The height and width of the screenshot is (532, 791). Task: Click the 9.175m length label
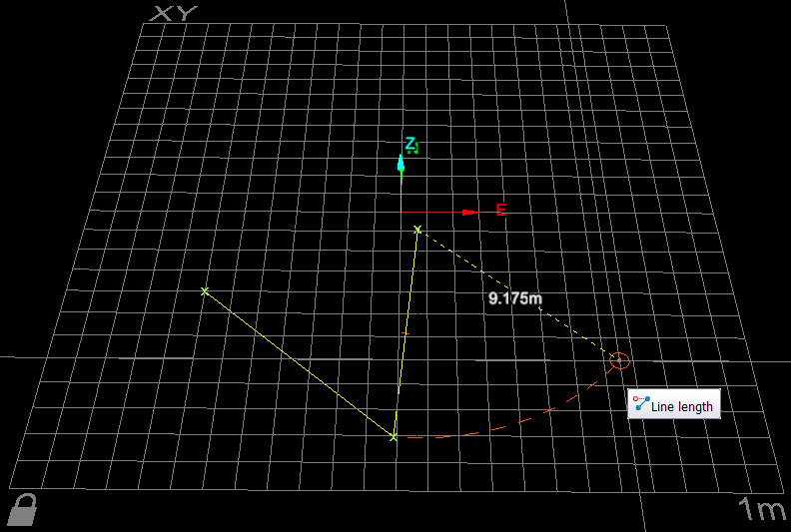(515, 298)
